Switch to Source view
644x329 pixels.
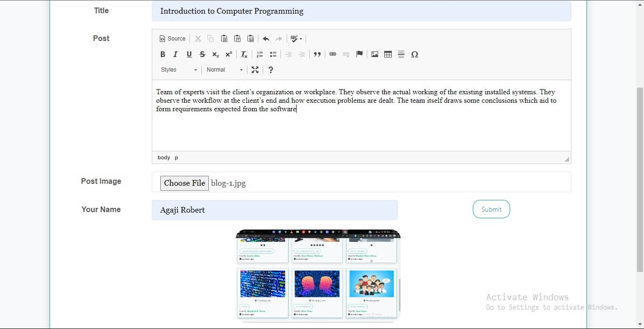pyautogui.click(x=173, y=39)
